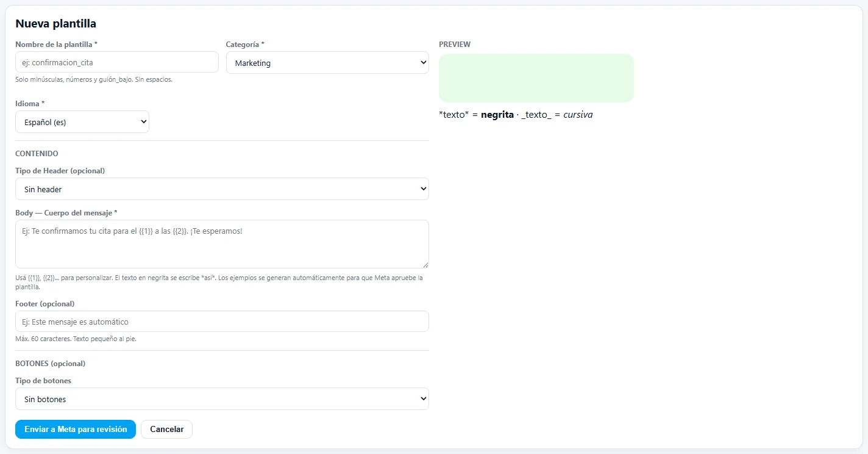Click the green preview message bubble
This screenshot has height=454, width=868.
(536, 78)
